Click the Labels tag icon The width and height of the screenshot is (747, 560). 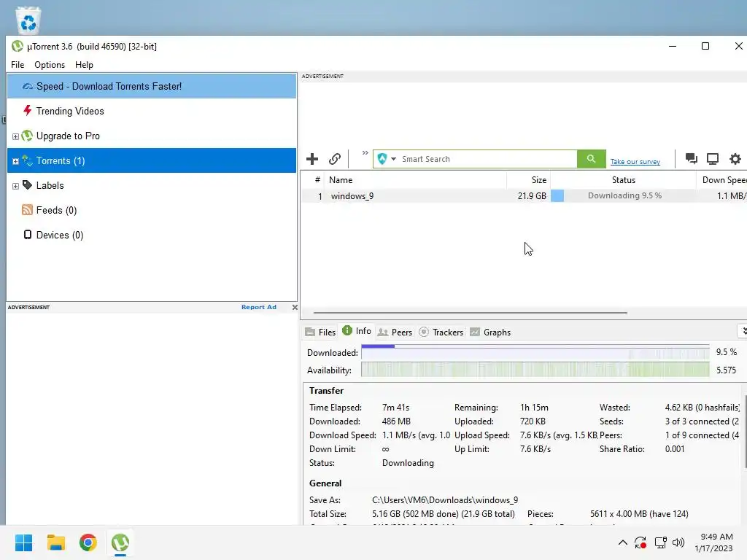click(27, 184)
